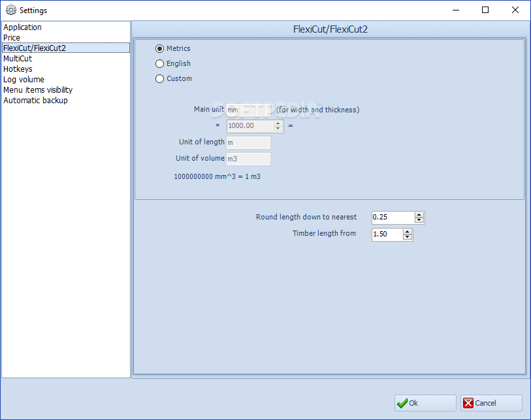The image size is (531, 420).
Task: Click the FlexiCut/FlexiCut2 panel header
Action: click(x=330, y=29)
